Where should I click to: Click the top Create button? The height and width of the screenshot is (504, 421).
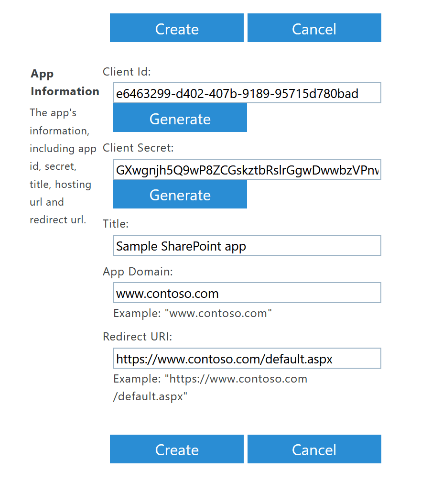click(x=176, y=28)
